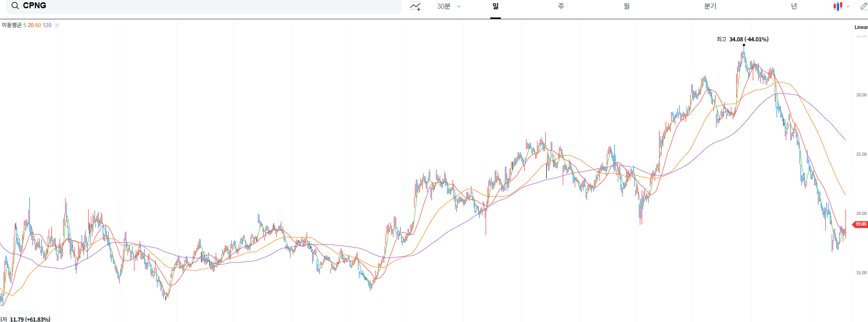Select the 20-day moving average value
The image size is (868, 322).
[x=31, y=25]
